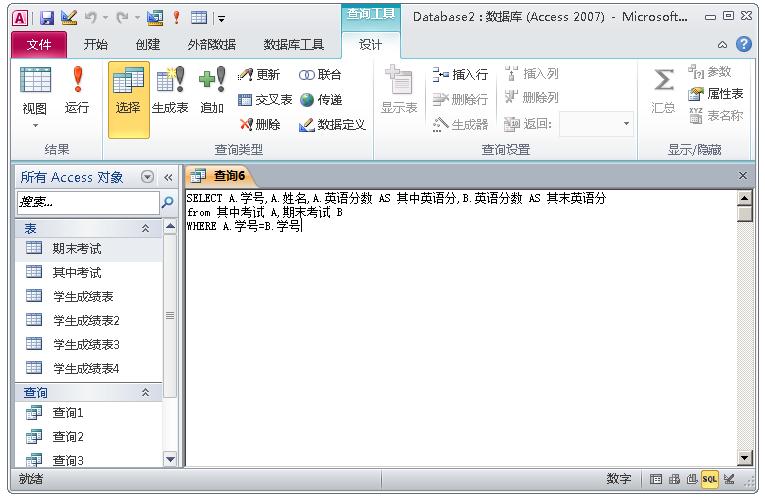Click into the SQL WHERE clause line
This screenshot has width=765, height=500.
(244, 226)
